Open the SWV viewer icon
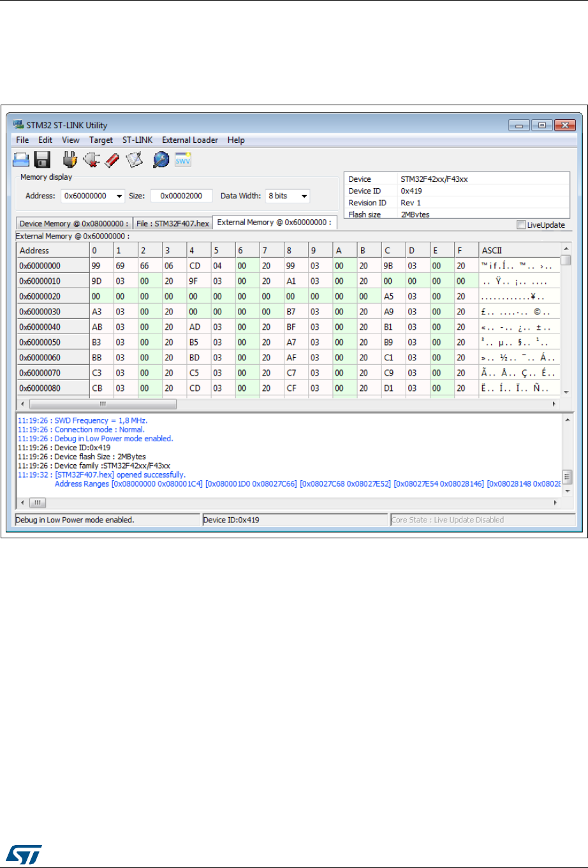This screenshot has height=868, width=588. pyautogui.click(x=184, y=159)
